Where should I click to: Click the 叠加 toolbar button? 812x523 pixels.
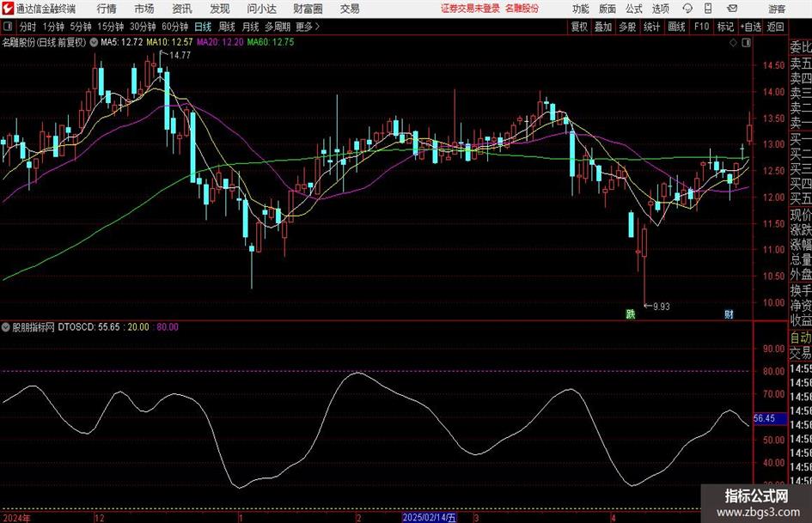point(603,27)
